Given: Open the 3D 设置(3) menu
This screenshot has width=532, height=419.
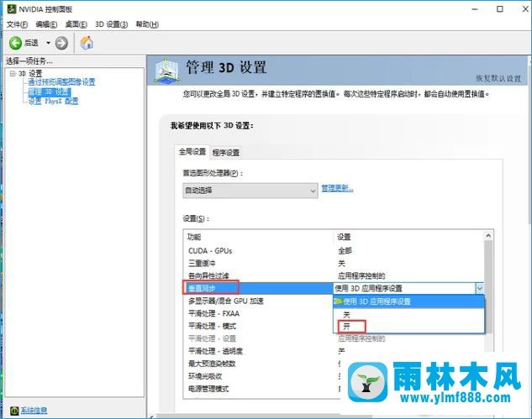Looking at the screenshot, I should coord(111,24).
